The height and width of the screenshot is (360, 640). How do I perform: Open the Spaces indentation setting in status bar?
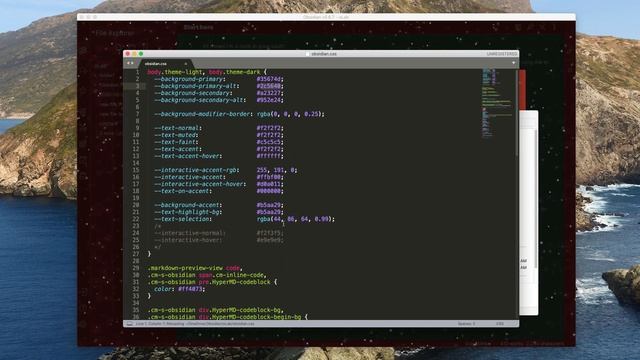coord(466,324)
